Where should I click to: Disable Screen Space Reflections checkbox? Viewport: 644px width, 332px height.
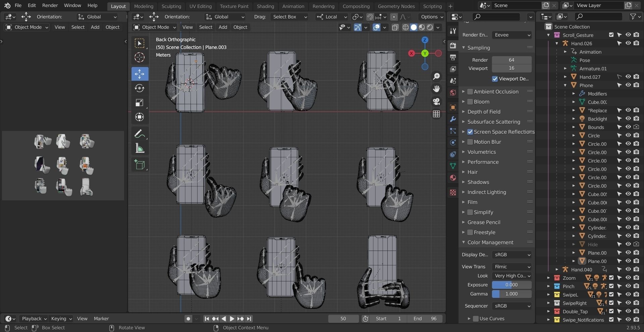pos(470,132)
